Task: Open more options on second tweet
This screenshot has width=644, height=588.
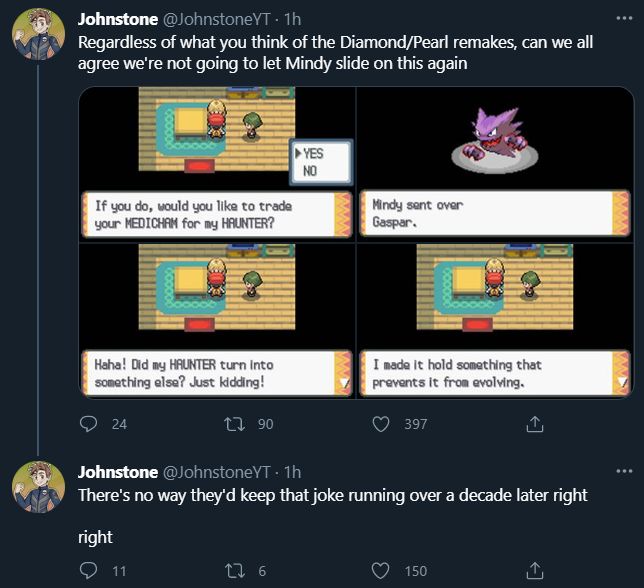Action: (x=625, y=471)
